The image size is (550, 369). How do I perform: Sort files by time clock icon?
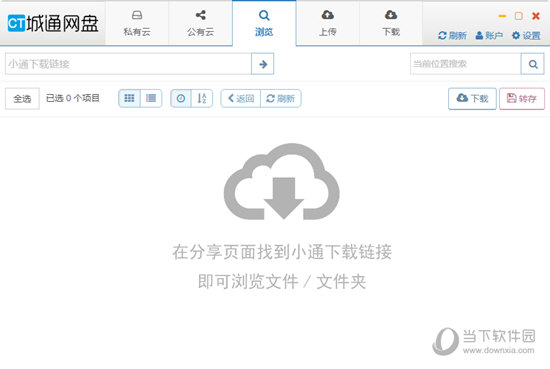point(181,99)
